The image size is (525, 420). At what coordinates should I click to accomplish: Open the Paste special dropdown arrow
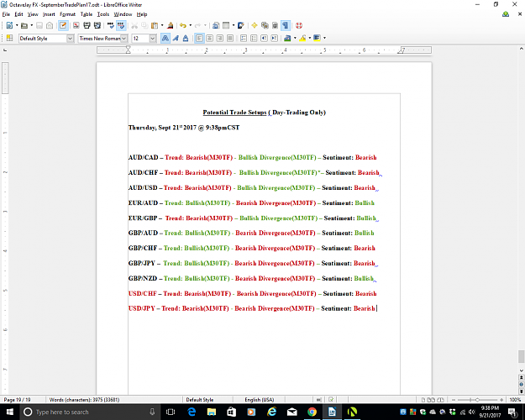pyautogui.click(x=162, y=25)
